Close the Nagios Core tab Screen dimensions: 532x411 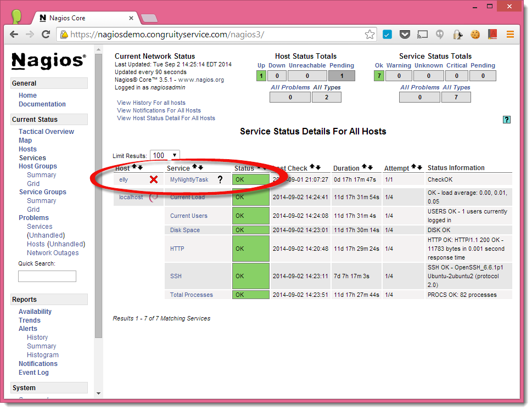tap(131, 18)
